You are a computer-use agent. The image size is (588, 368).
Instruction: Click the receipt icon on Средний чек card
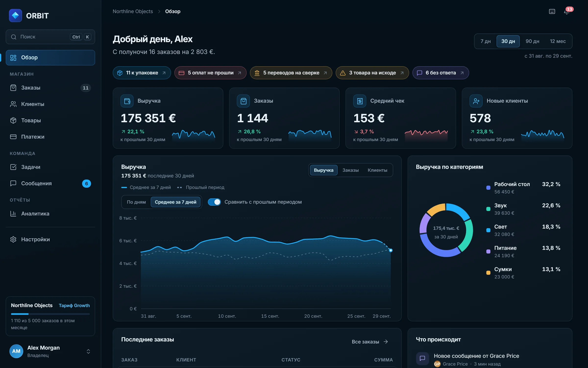[x=360, y=101]
